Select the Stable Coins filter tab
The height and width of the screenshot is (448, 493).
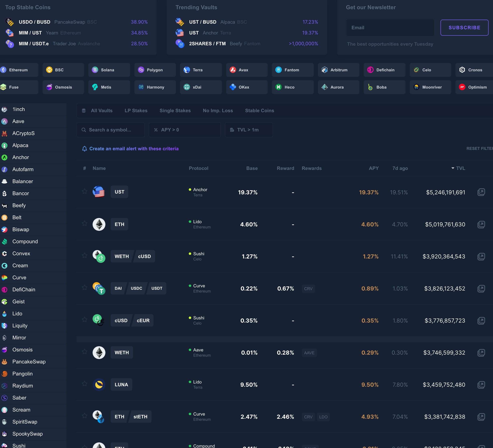click(x=259, y=111)
